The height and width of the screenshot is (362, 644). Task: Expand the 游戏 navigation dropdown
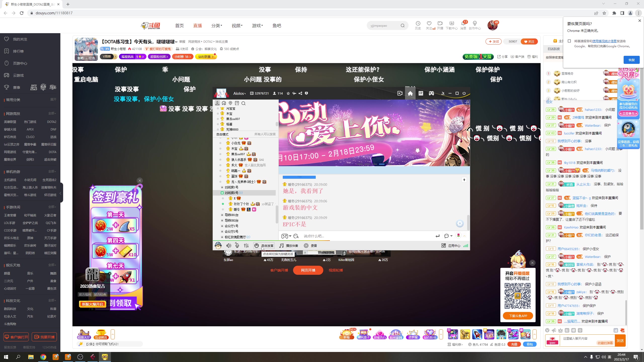[257, 26]
